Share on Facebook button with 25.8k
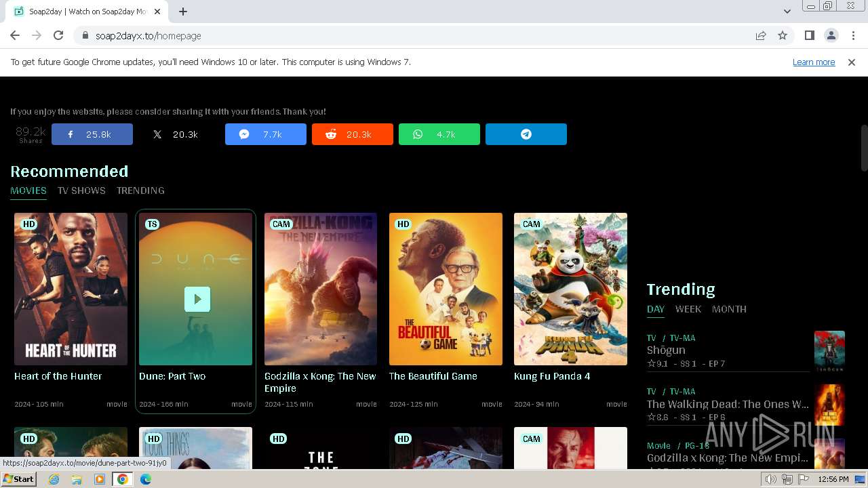 tap(92, 134)
